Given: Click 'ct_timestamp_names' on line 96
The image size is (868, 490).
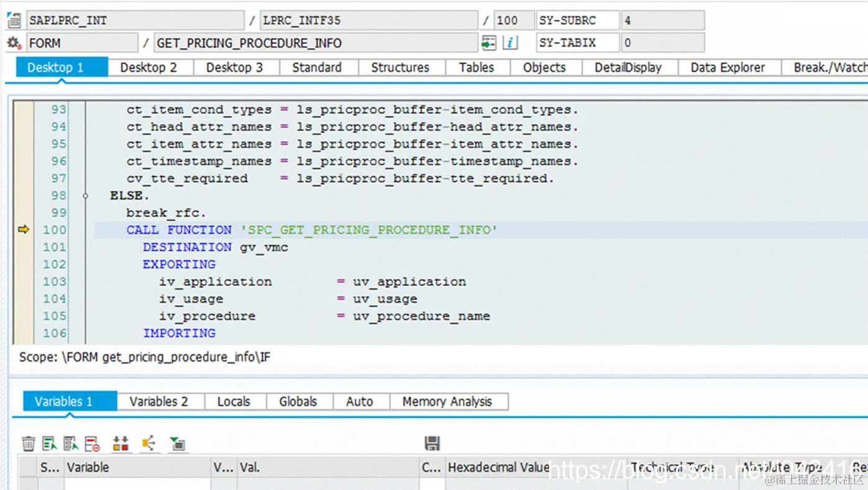Looking at the screenshot, I should point(199,161).
